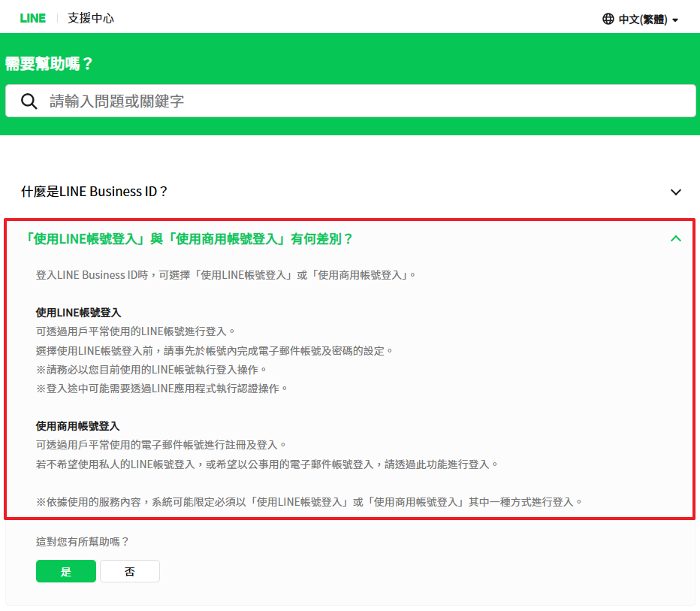Image resolution: width=700 pixels, height=611 pixels.
Task: Collapse the green 有何差別？ question title
Action: 189,239
